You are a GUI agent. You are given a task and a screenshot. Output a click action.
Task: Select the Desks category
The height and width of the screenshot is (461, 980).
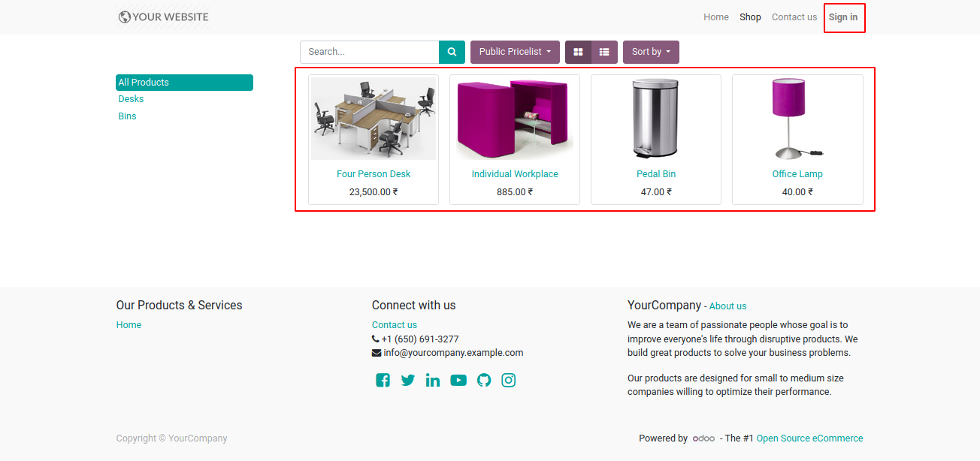click(x=131, y=99)
